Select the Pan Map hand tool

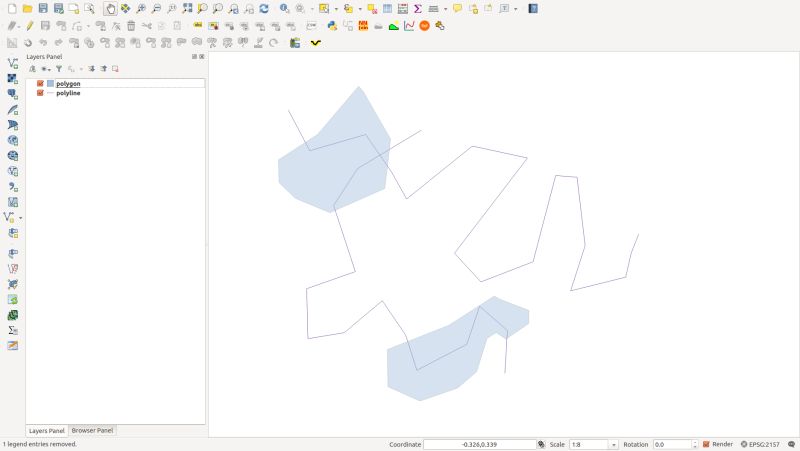click(x=110, y=9)
